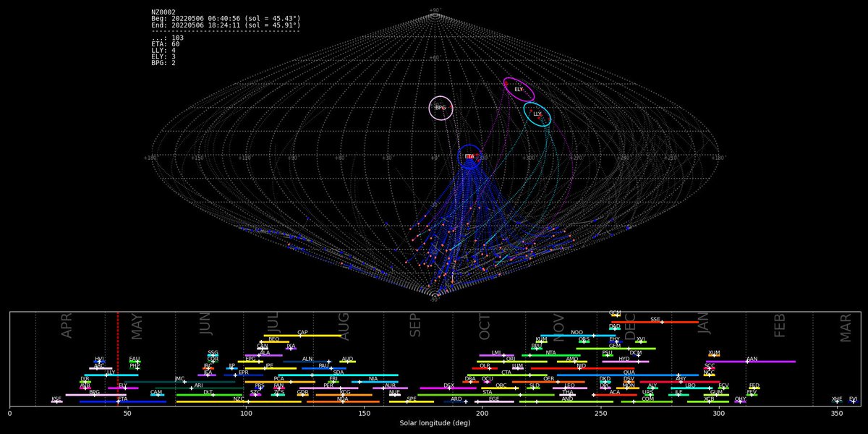
Task: Click the 'Solar longitude (deg)' axis label
Action: (434, 422)
